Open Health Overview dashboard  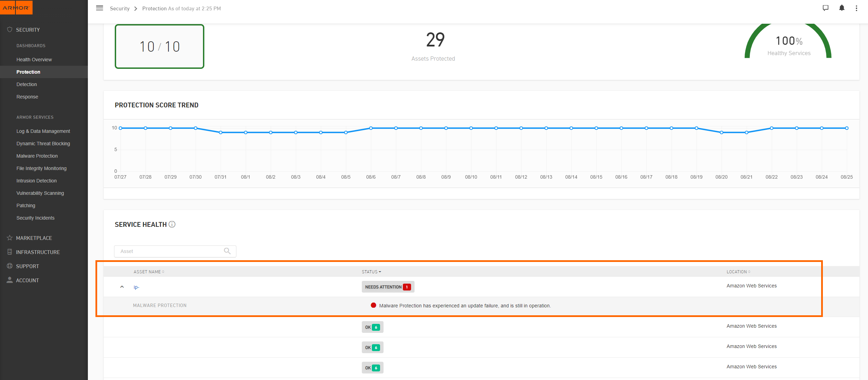click(34, 60)
